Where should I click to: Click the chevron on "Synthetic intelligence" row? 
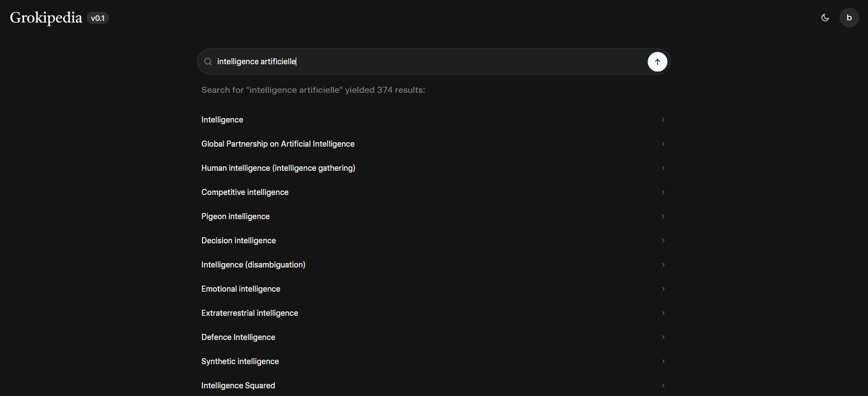[x=663, y=361]
